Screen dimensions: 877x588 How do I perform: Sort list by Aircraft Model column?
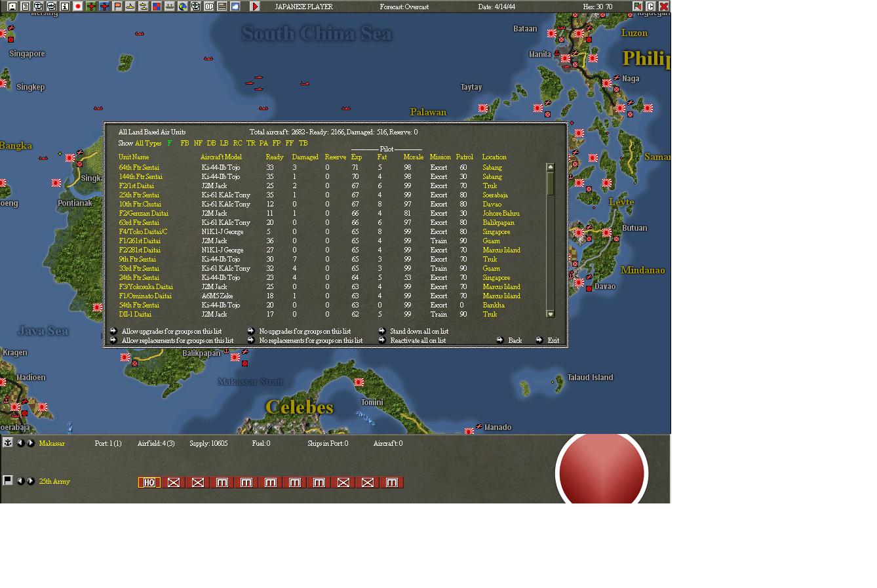pos(221,157)
